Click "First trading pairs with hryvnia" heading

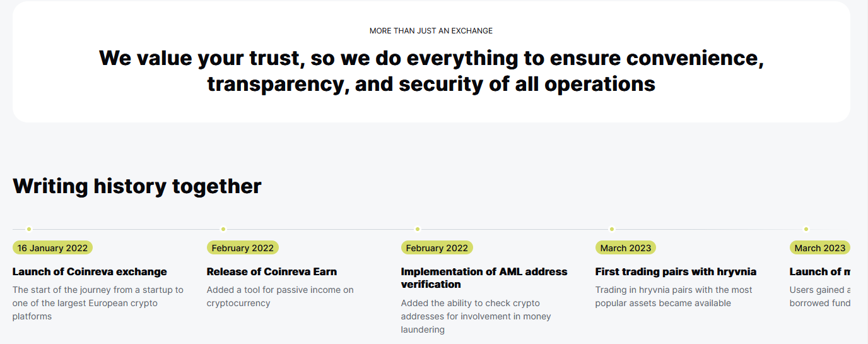click(676, 272)
